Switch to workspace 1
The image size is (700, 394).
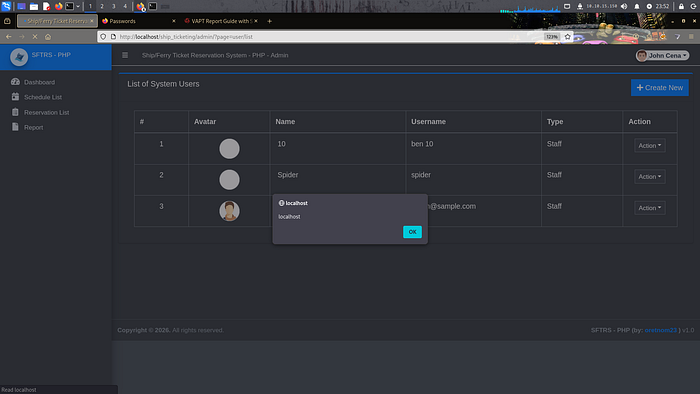click(x=90, y=6)
